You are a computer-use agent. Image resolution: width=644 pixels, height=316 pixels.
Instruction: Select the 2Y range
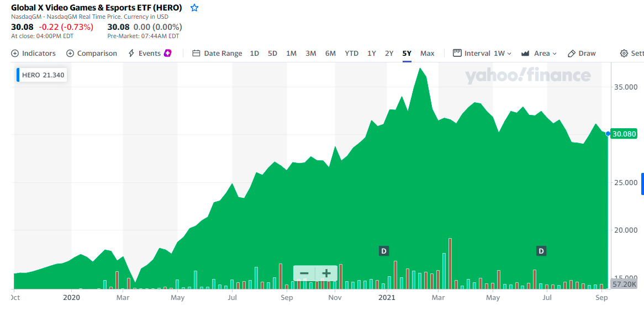389,54
